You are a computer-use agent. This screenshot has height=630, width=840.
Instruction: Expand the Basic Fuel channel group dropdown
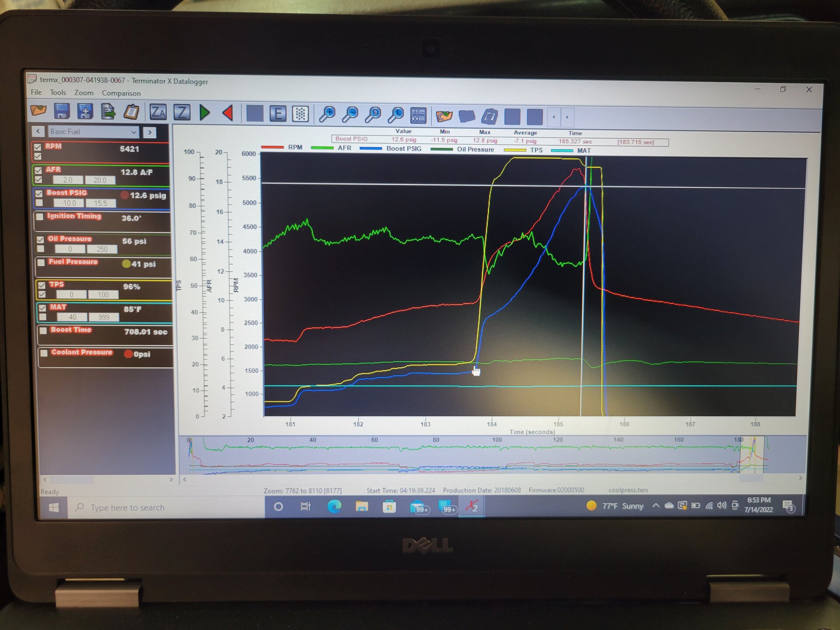pos(93,132)
